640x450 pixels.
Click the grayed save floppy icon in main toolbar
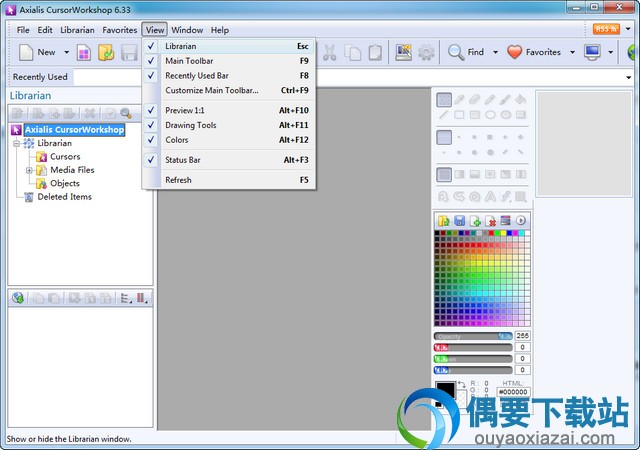pyautogui.click(x=129, y=53)
